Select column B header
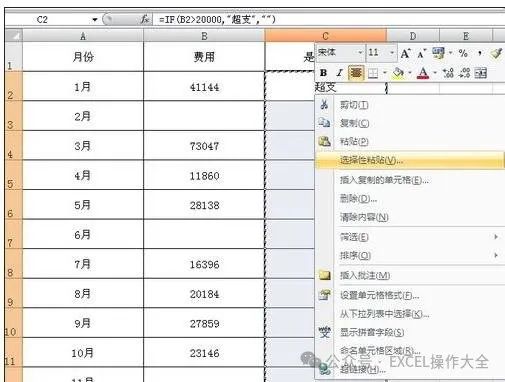The image size is (505, 382). (204, 36)
